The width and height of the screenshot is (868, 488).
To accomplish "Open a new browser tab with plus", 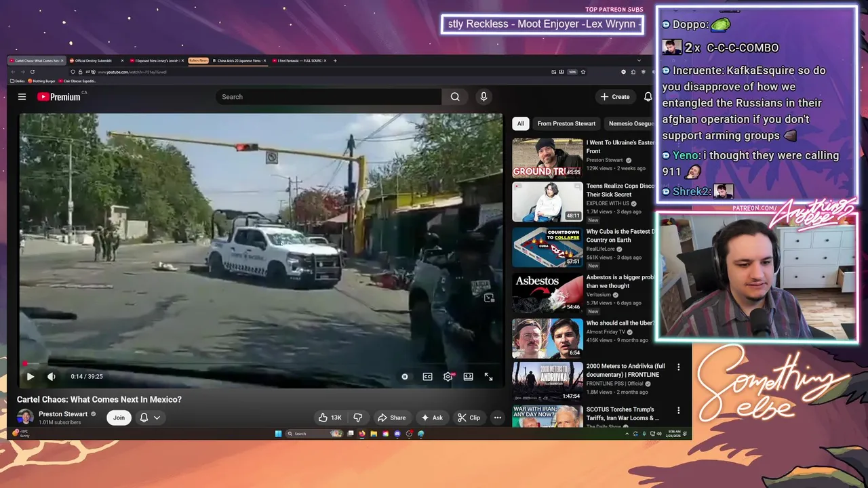I will click(335, 60).
